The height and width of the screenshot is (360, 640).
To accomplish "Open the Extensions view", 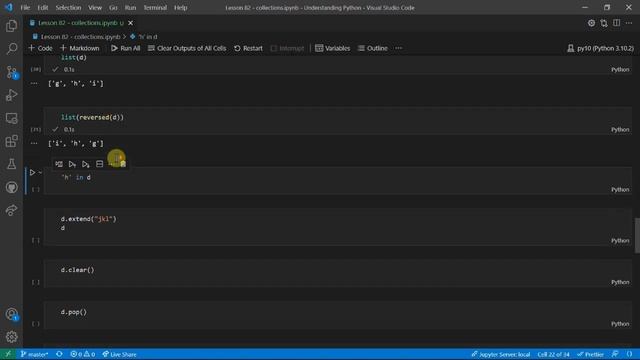I will coord(11,141).
